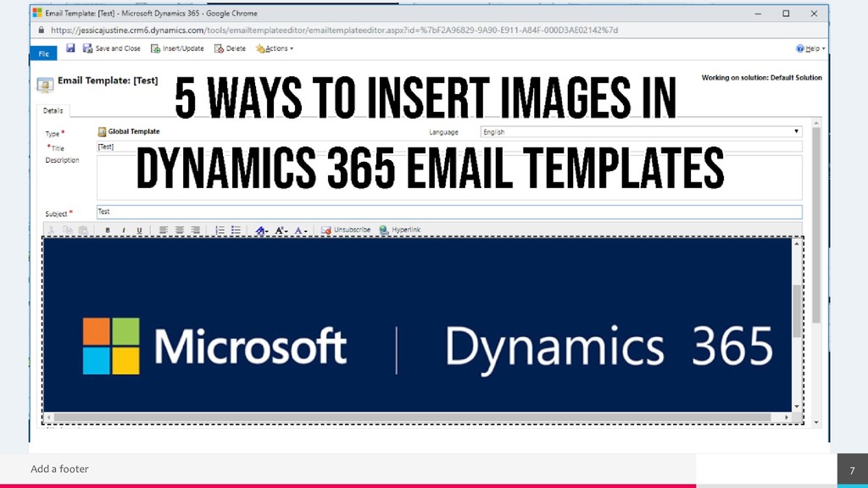Click the email template icon beside title
The image size is (868, 488).
tap(45, 84)
